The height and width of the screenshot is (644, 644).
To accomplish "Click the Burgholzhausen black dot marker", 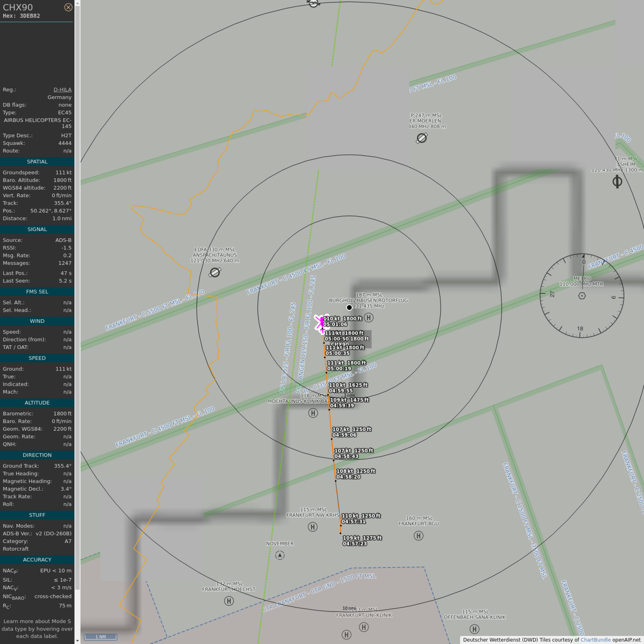I will [349, 307].
